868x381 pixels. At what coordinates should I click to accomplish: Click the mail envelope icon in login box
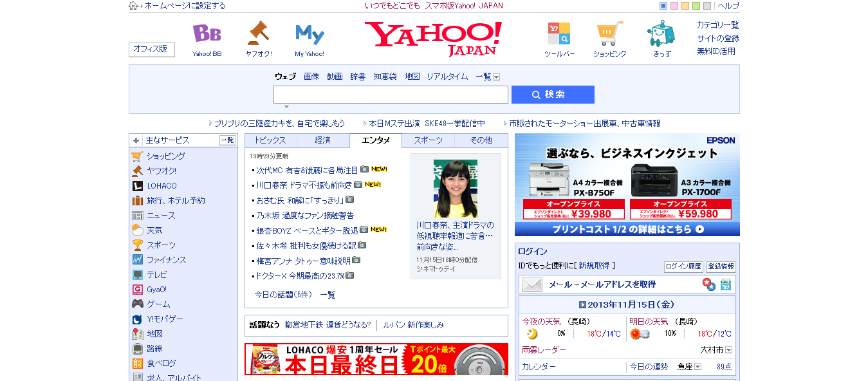(532, 284)
